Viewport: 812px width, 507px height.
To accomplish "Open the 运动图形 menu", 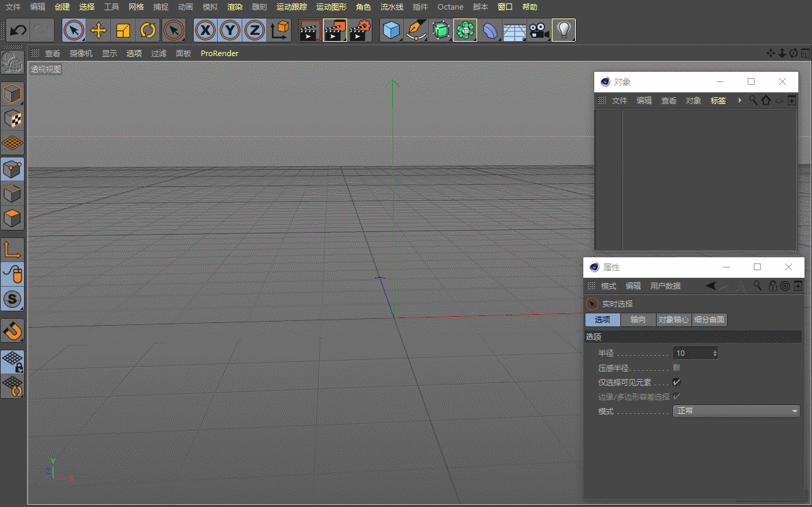I will [331, 7].
